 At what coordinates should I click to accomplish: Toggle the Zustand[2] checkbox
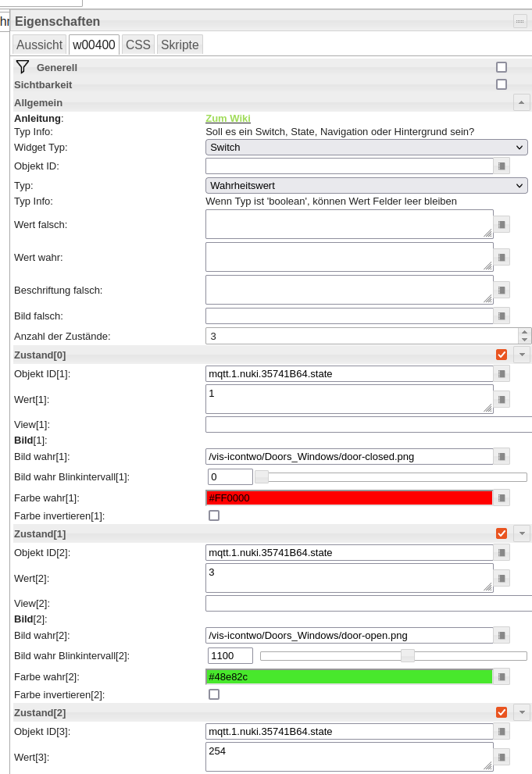point(502,712)
